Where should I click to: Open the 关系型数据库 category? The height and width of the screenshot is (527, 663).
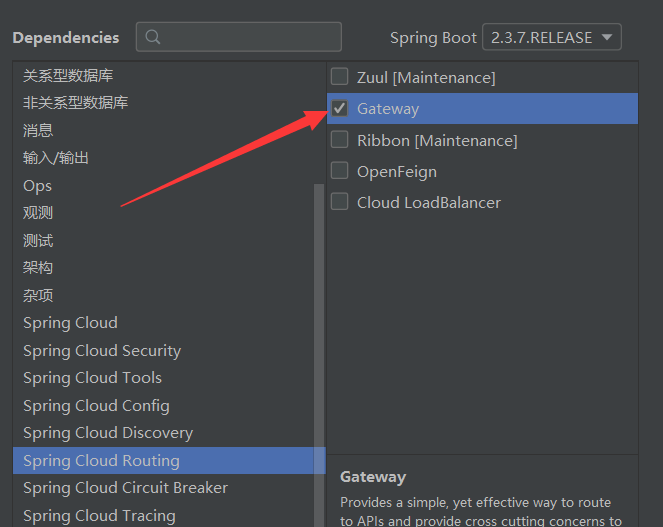[x=68, y=76]
